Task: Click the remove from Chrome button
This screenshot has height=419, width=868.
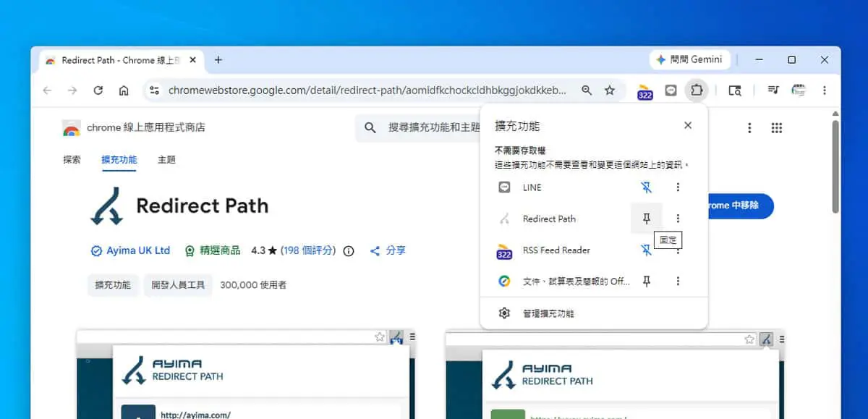Action: (x=739, y=206)
